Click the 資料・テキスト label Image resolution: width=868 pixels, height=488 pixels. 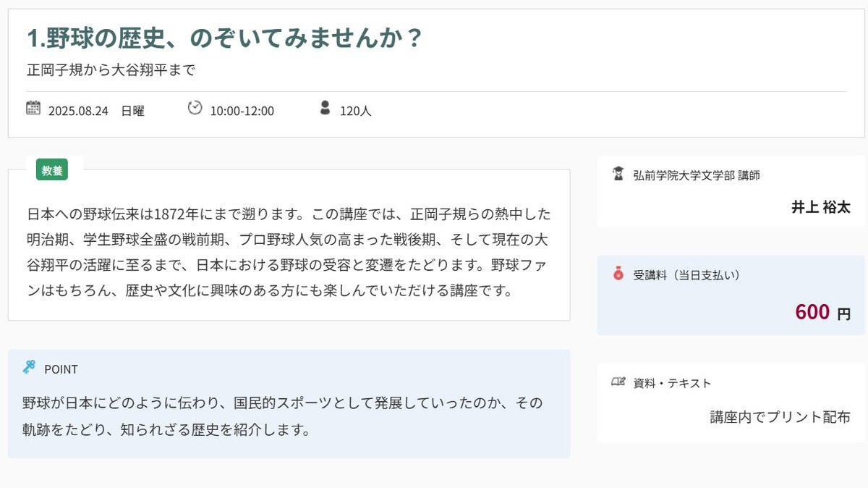[x=672, y=383]
